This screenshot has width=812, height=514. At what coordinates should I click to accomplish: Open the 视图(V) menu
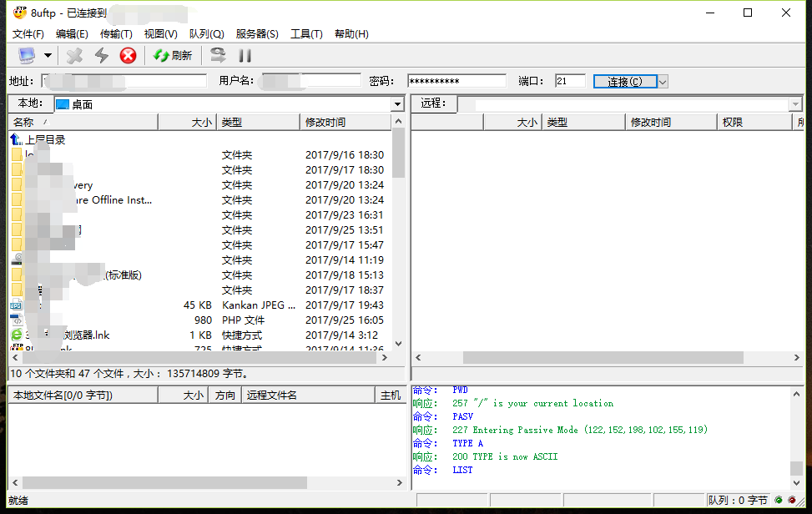pos(160,34)
